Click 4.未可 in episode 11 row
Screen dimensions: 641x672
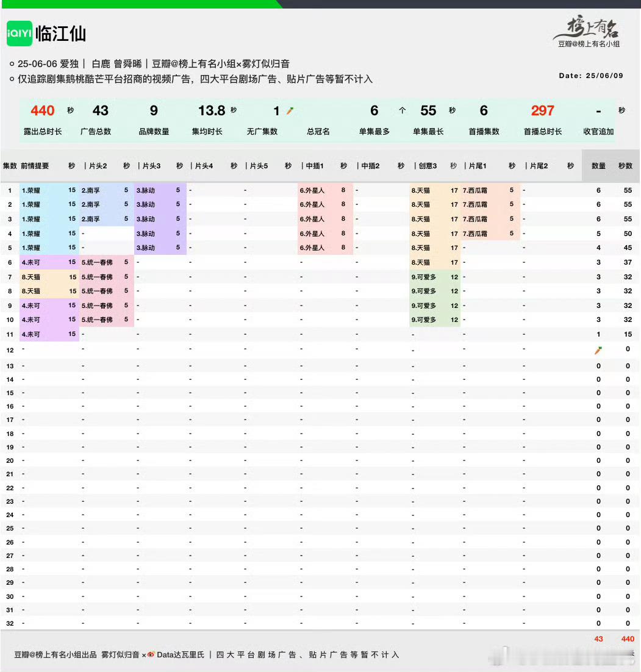click(x=31, y=334)
